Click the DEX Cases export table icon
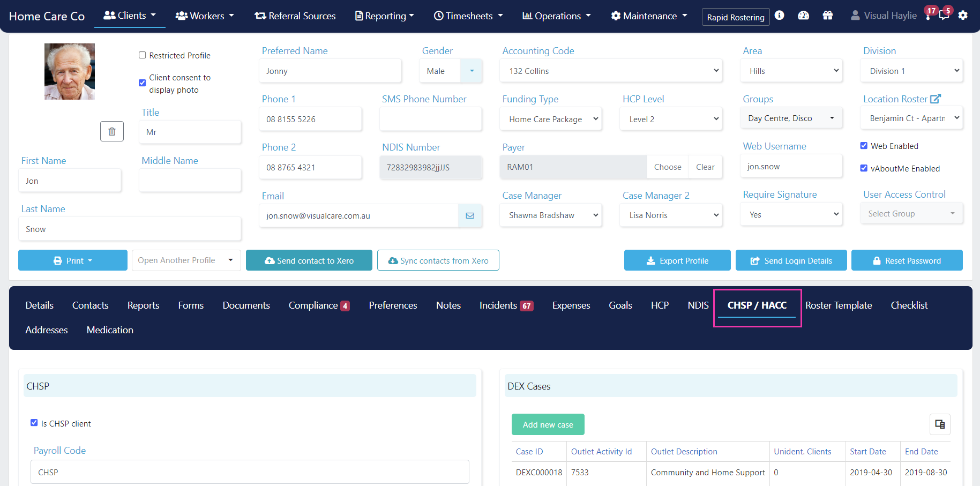The height and width of the screenshot is (486, 980). (x=940, y=424)
